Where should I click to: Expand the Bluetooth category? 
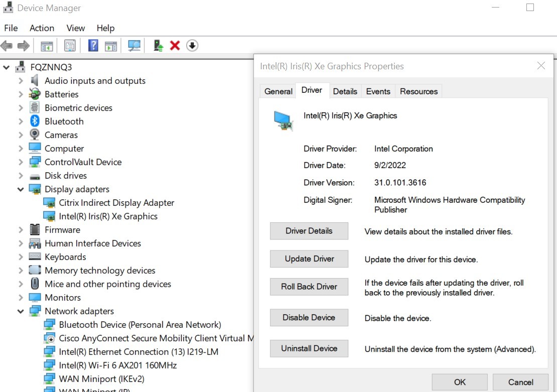pyautogui.click(x=21, y=121)
